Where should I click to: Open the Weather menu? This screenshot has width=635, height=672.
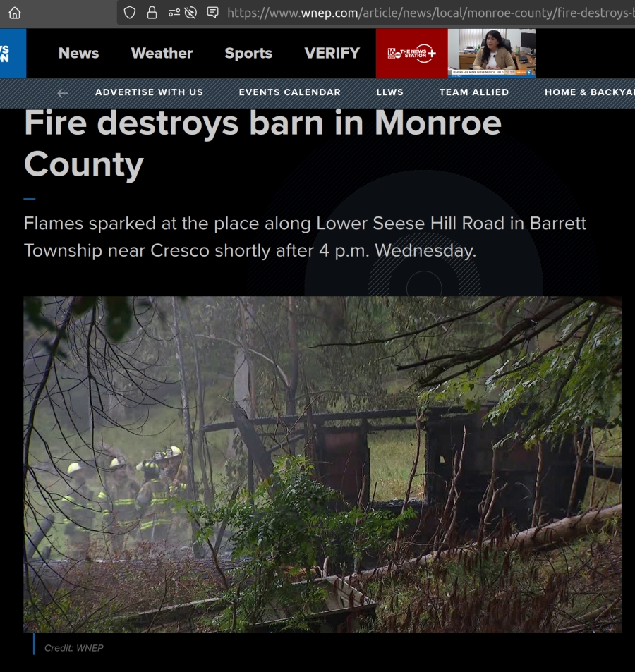(162, 53)
